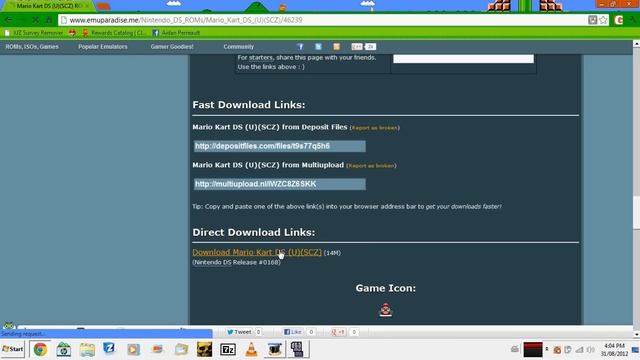The image size is (640, 360).
Task: Open the red extension icon beside the address bar
Action: [618, 20]
